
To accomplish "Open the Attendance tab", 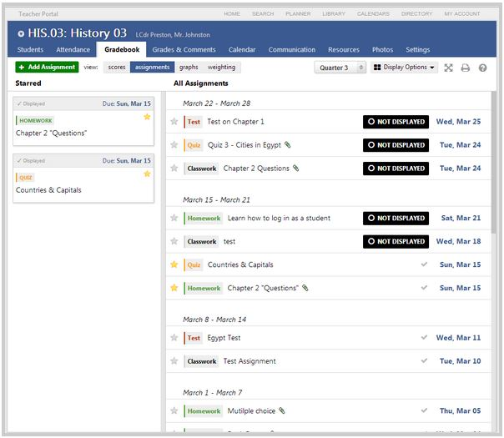I will 73,49.
